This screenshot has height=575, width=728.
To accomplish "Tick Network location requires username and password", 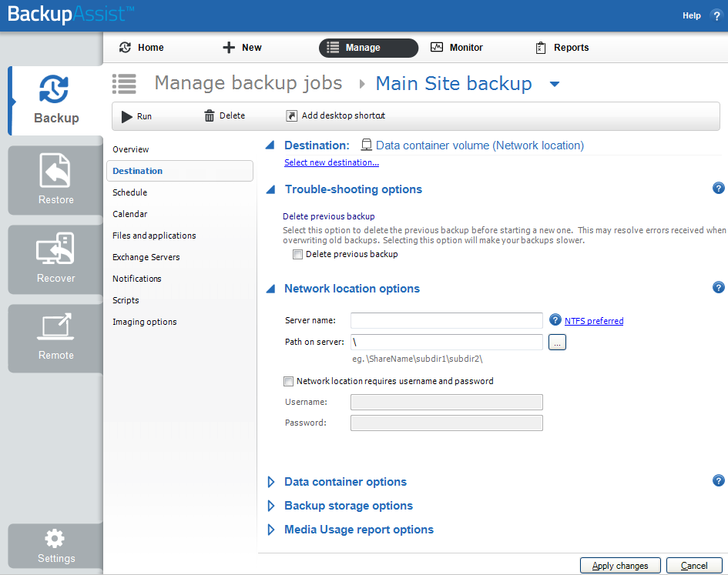I will pyautogui.click(x=288, y=382).
